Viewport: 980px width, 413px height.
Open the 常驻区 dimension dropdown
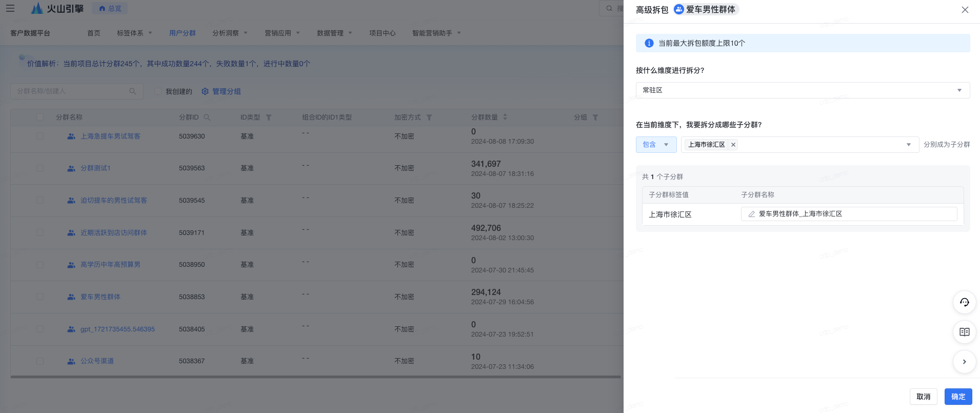pos(803,90)
